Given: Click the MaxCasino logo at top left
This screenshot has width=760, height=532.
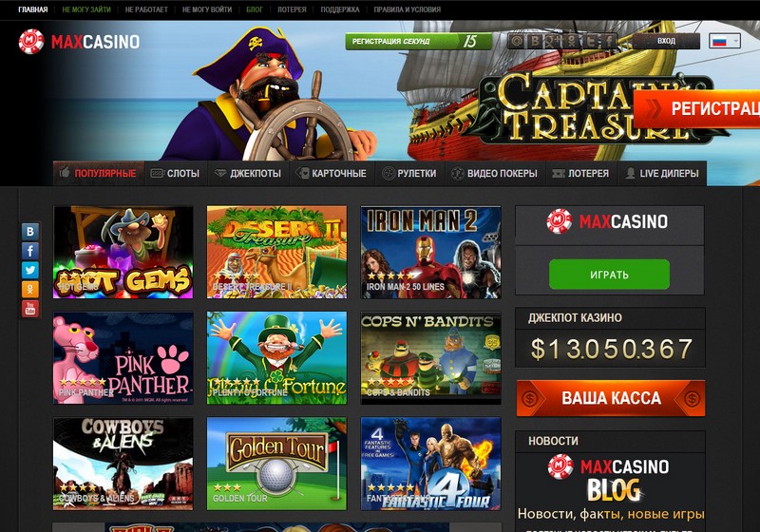Looking at the screenshot, I should 79,42.
